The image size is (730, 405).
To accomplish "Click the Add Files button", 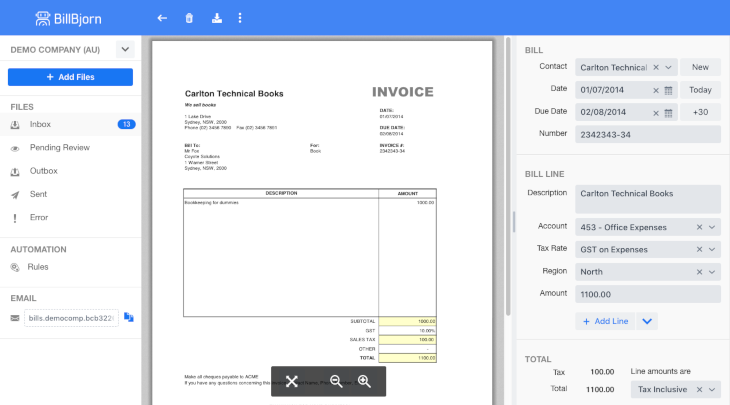I will click(x=70, y=77).
